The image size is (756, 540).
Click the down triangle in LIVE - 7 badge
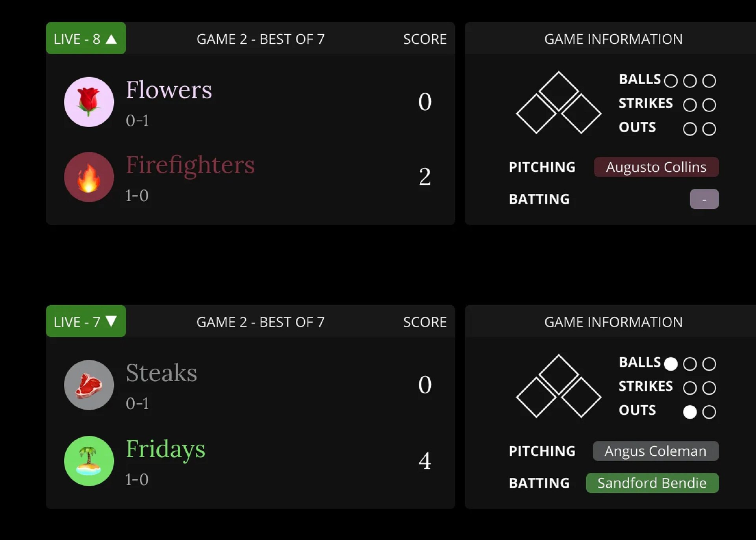[x=111, y=321]
